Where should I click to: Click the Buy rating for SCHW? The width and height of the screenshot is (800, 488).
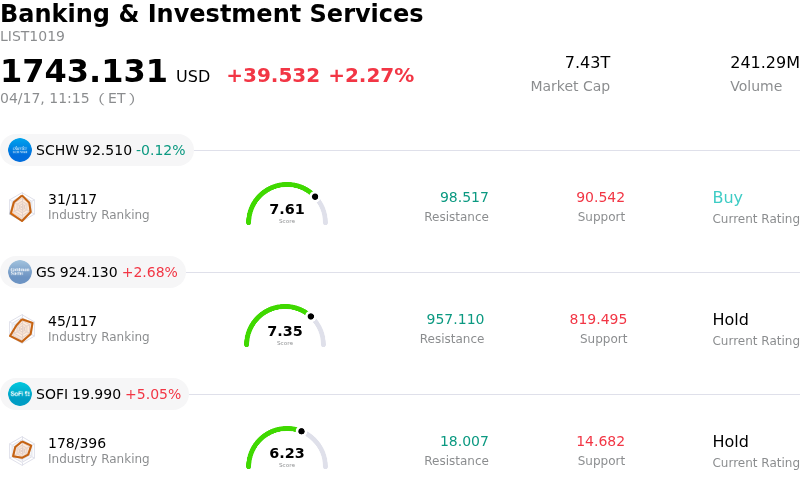(727, 198)
